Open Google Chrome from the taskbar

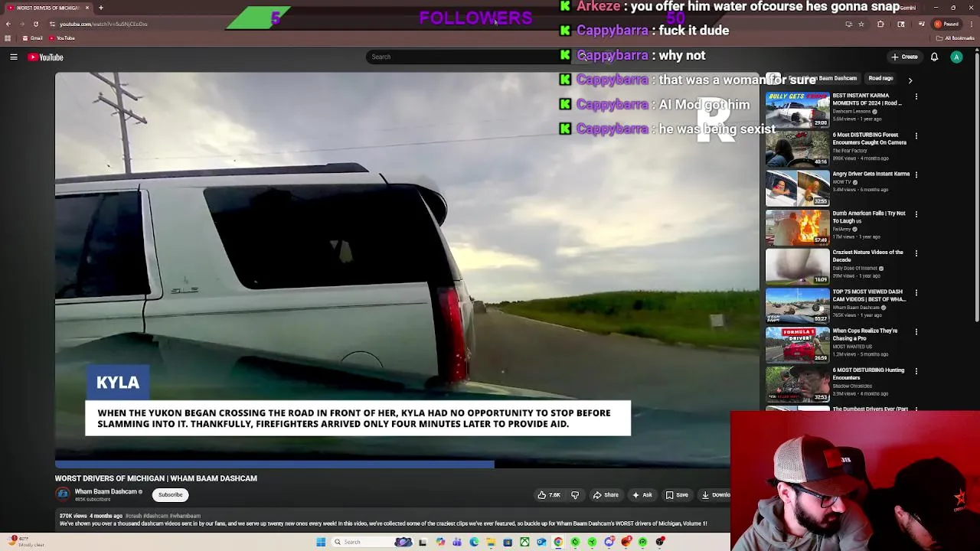(558, 542)
